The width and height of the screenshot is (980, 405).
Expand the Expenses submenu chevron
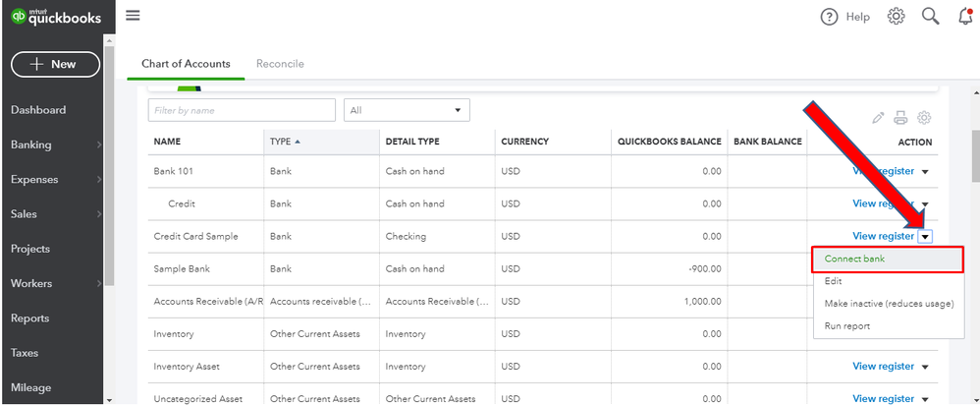click(x=99, y=180)
